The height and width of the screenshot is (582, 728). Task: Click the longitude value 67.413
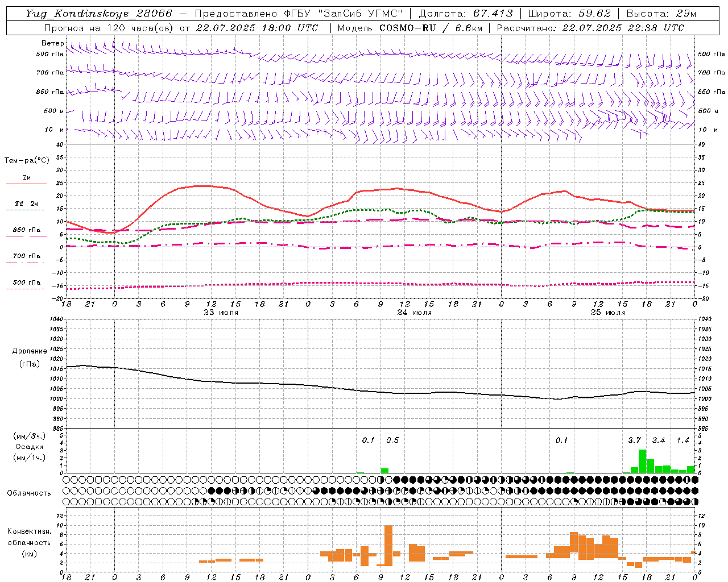(493, 14)
